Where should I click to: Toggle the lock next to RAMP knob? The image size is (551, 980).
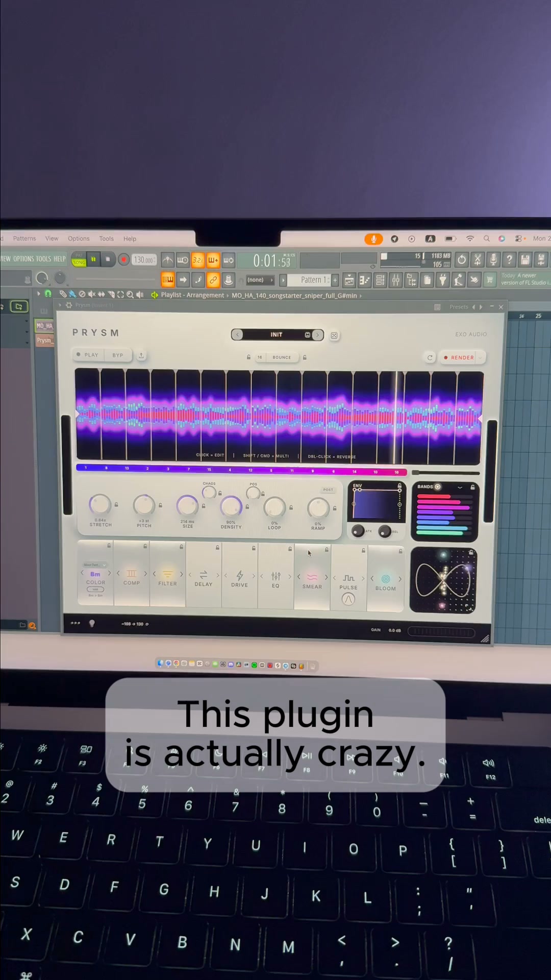pos(335,508)
